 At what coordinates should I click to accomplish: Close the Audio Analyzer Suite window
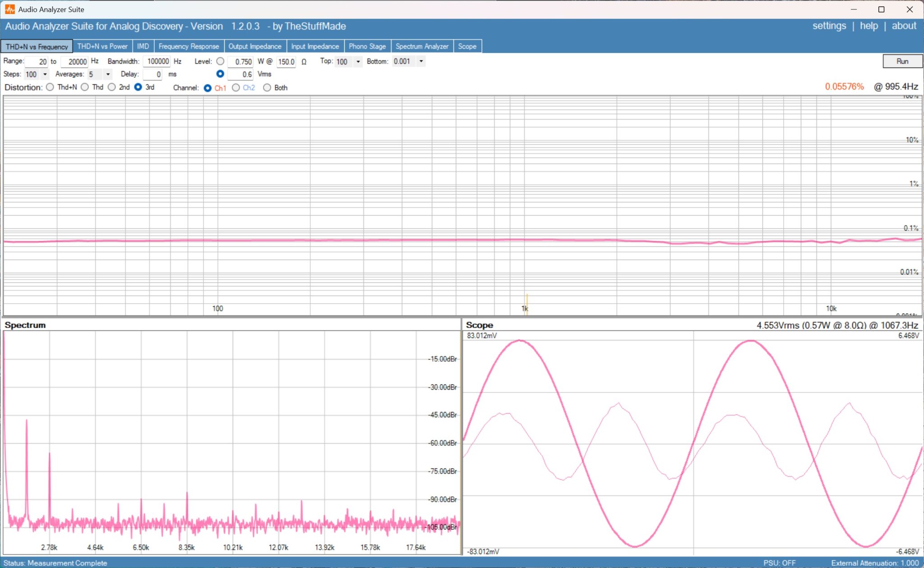pyautogui.click(x=910, y=9)
